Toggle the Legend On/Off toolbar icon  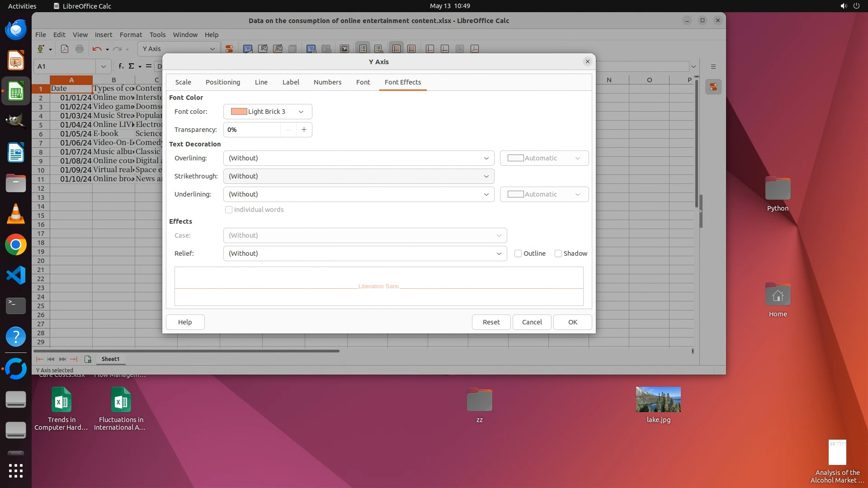pos(363,49)
